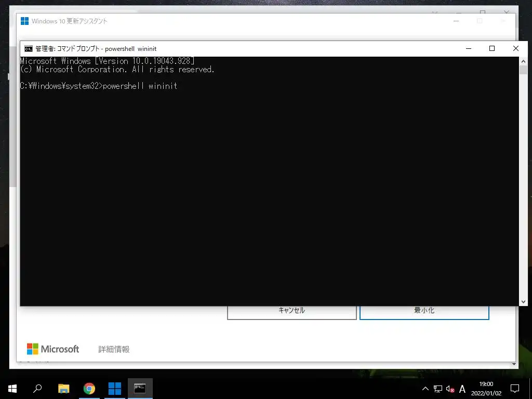Open the notification action center
Screen dimensions: 532x399
click(515, 389)
